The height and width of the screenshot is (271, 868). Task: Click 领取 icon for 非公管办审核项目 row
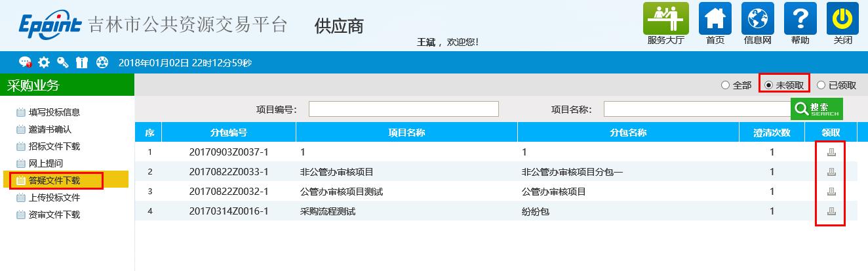831,172
